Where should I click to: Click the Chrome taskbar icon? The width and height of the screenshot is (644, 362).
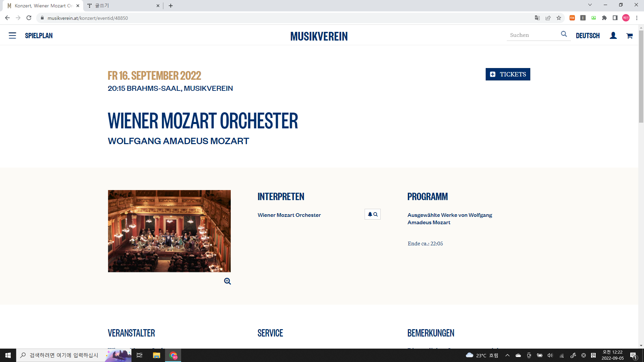[173, 355]
